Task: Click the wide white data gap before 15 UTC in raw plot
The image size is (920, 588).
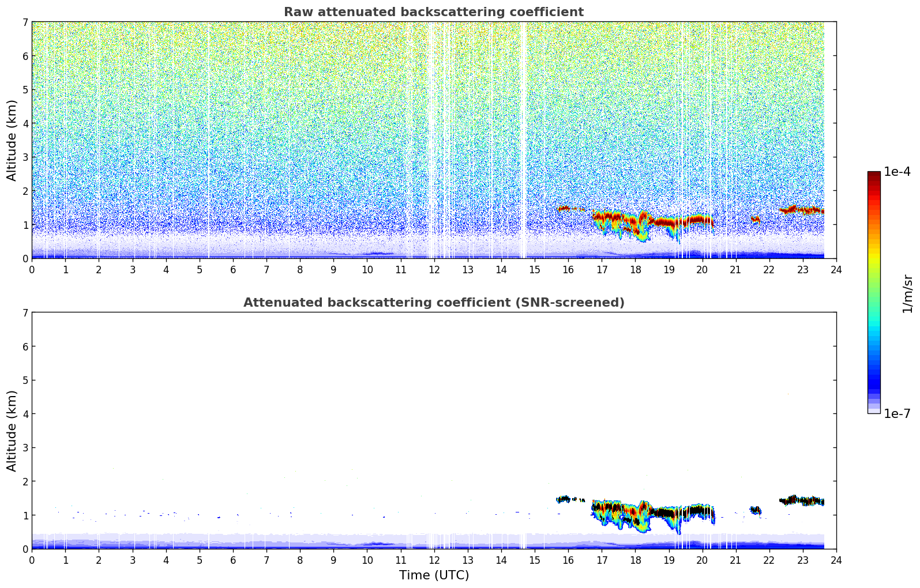Action: coord(523,138)
